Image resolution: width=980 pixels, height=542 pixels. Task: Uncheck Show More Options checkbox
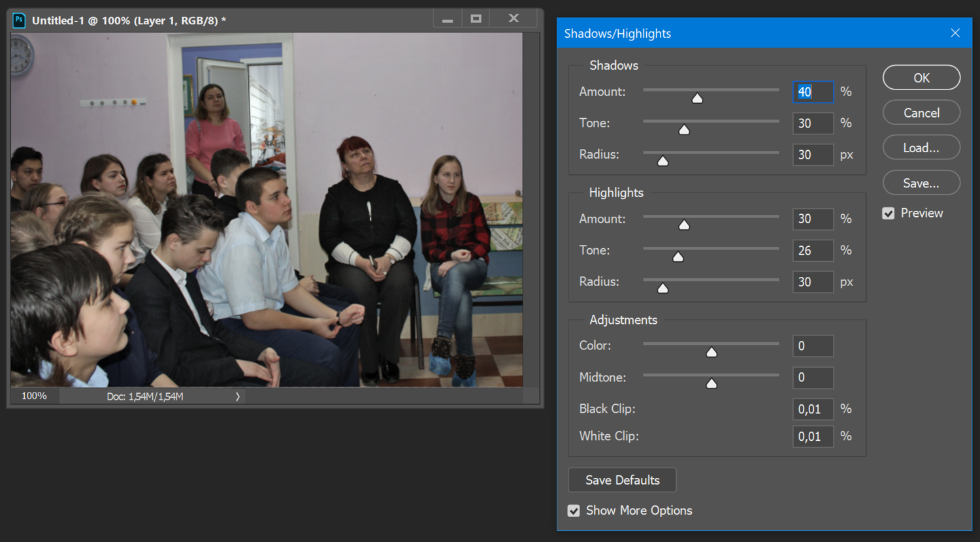(x=574, y=511)
